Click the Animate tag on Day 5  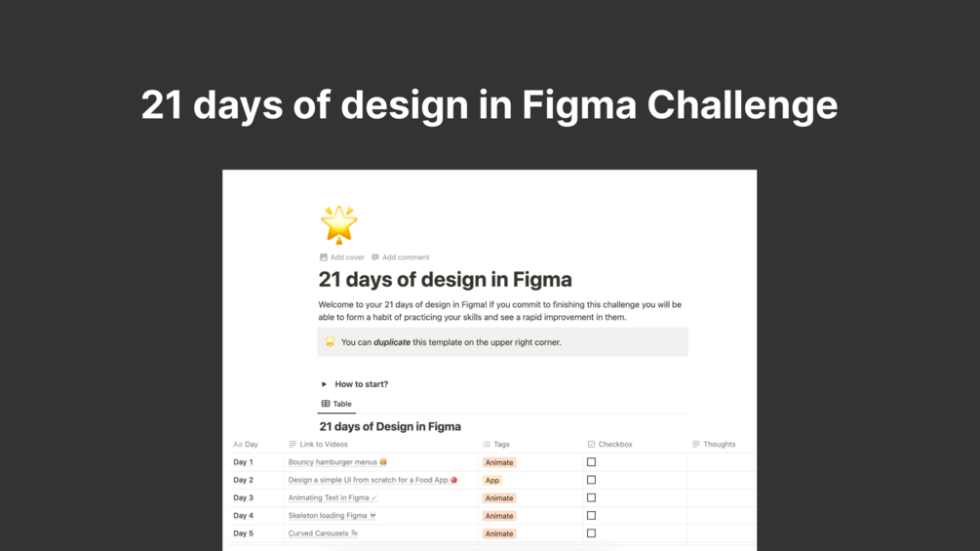[499, 533]
